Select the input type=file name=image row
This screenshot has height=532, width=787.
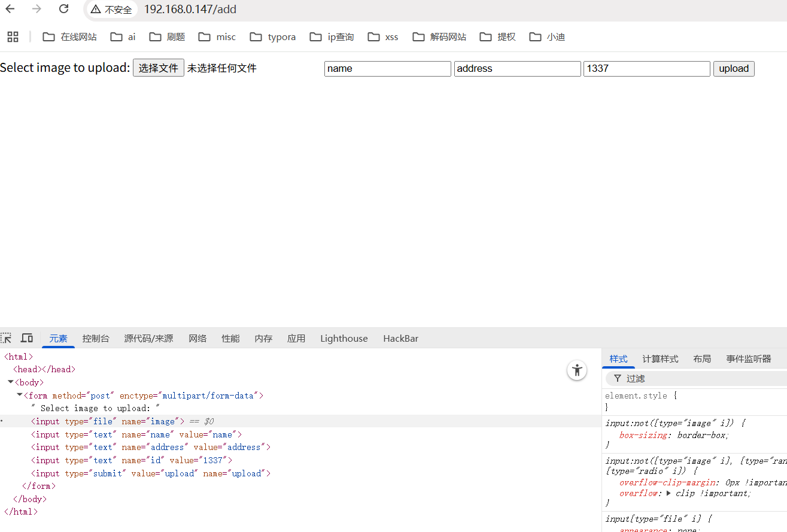pos(299,421)
